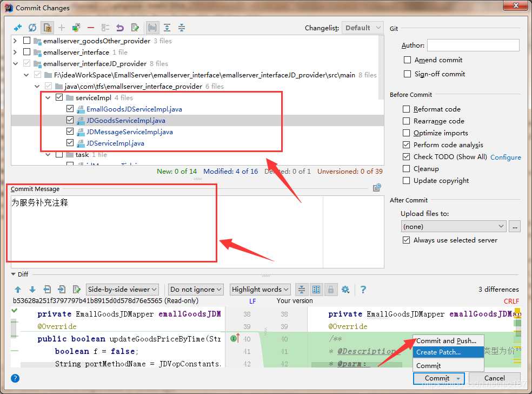Viewport: 532px width, 394px height.
Task: Enable Sign-off commit checkbox
Action: click(x=407, y=74)
